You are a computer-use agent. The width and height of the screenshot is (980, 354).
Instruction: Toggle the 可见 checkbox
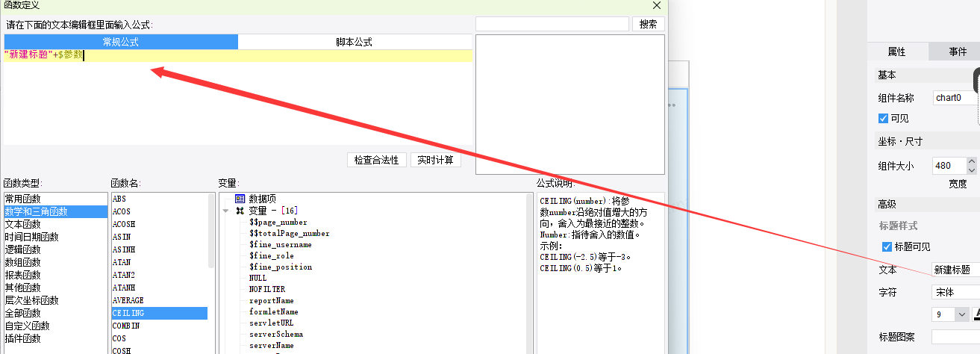[884, 119]
